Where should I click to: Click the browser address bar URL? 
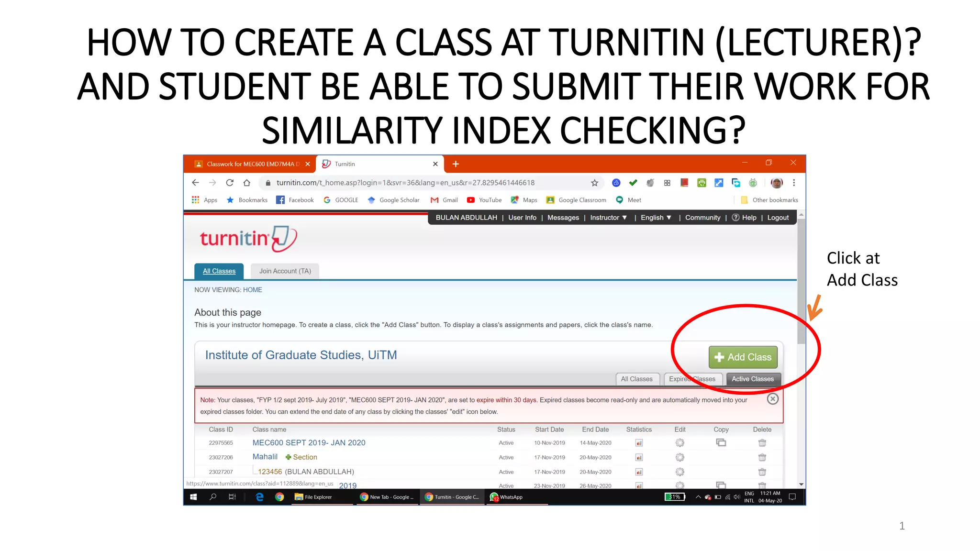[x=405, y=183]
